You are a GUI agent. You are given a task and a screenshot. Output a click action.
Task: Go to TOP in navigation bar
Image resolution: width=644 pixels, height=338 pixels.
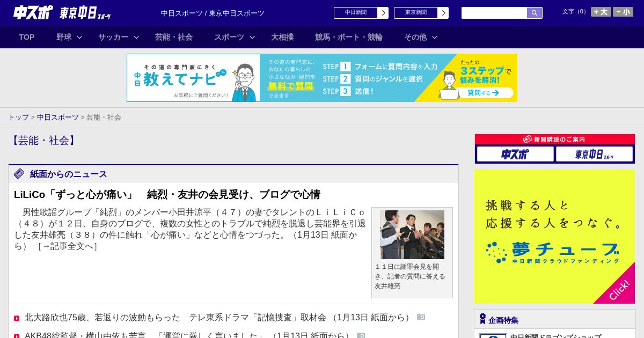point(27,37)
